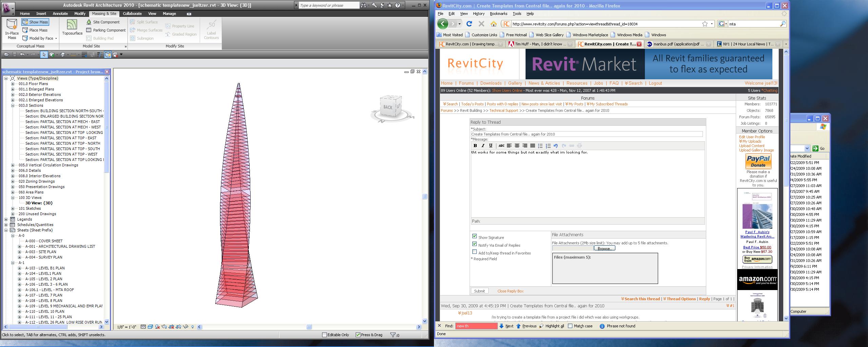Screen dimensions: 868x347
Task: Toggle Show Mass in Conceptual Mass panel
Action: point(35,22)
